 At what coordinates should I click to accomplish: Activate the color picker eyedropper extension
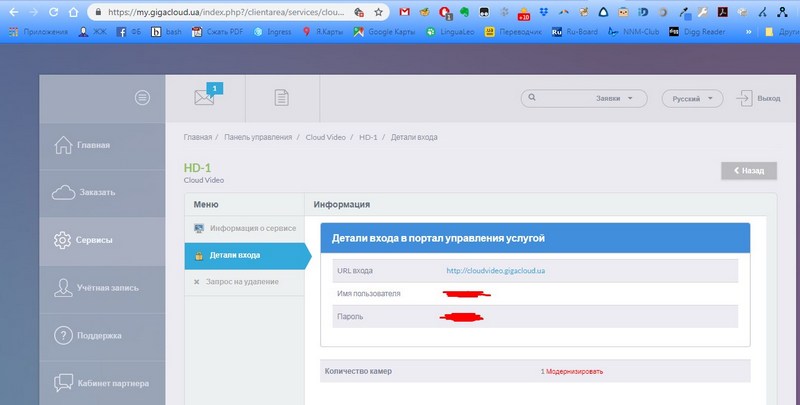(x=683, y=12)
